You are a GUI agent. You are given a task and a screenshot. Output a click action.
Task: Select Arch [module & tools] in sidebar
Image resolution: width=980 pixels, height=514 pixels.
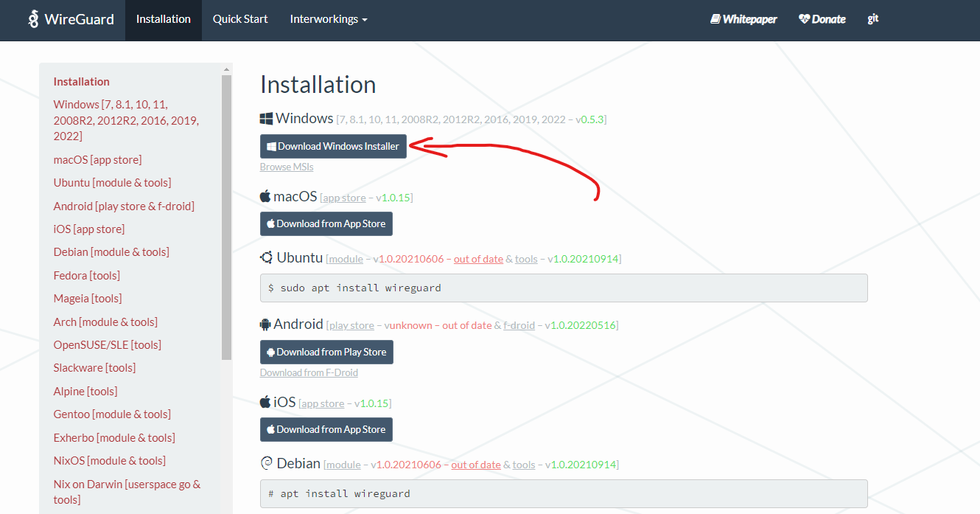click(x=105, y=322)
